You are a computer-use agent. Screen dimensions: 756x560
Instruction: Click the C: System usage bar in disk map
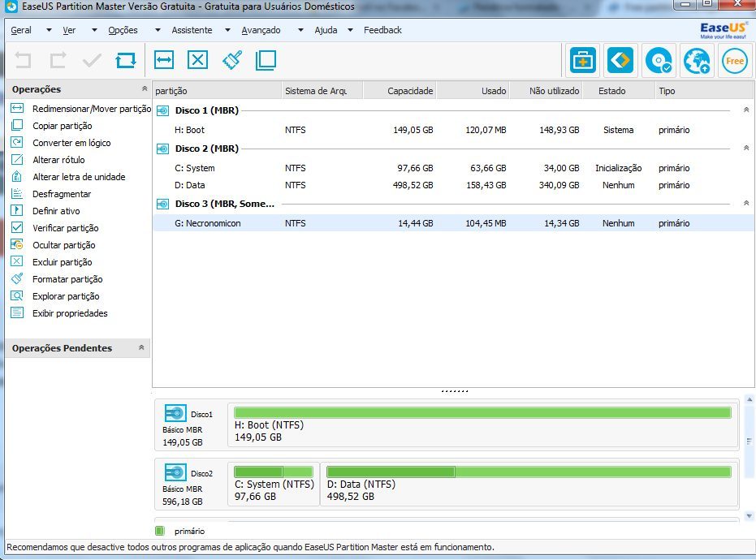click(274, 472)
